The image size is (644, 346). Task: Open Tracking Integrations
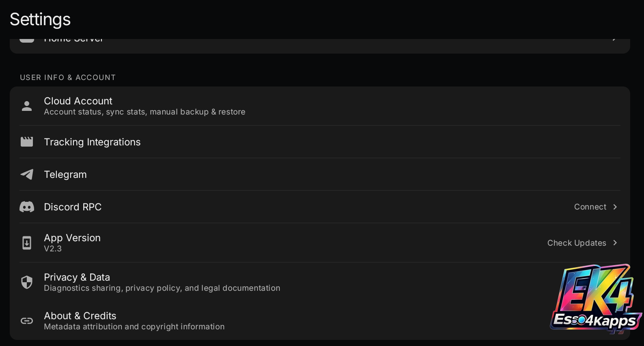click(x=320, y=142)
